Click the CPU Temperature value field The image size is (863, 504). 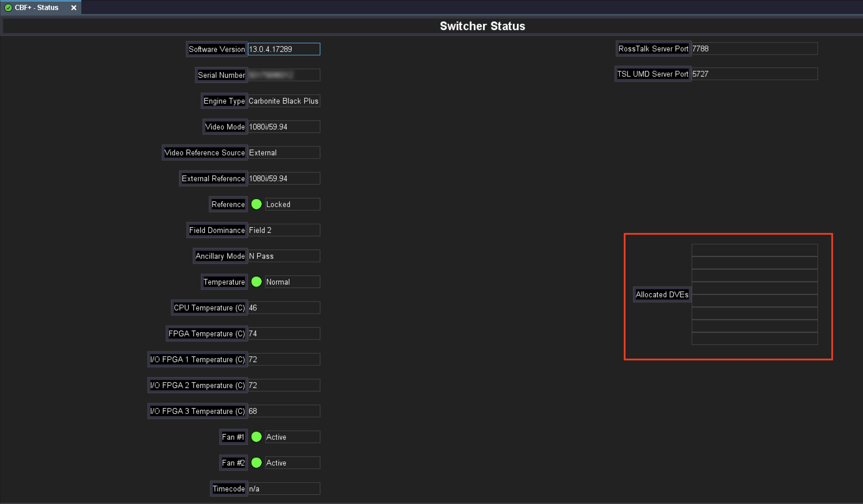tap(284, 307)
